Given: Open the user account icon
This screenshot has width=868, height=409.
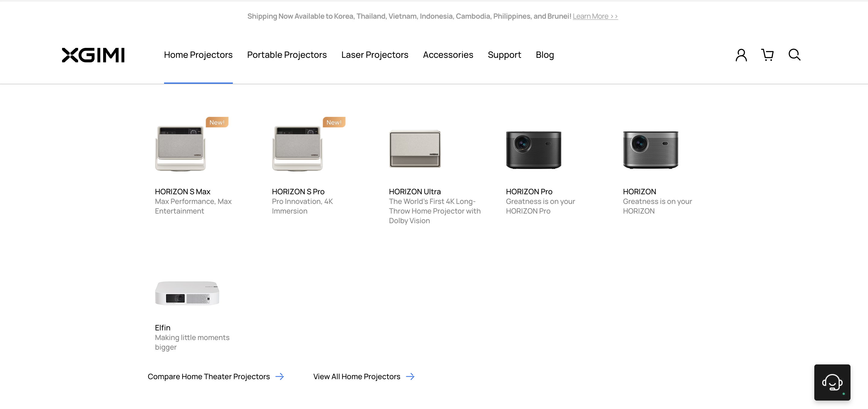Looking at the screenshot, I should 741,55.
